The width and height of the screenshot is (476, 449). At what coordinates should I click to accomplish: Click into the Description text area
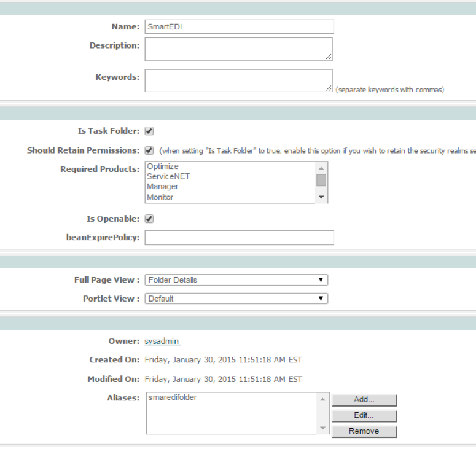[x=238, y=49]
